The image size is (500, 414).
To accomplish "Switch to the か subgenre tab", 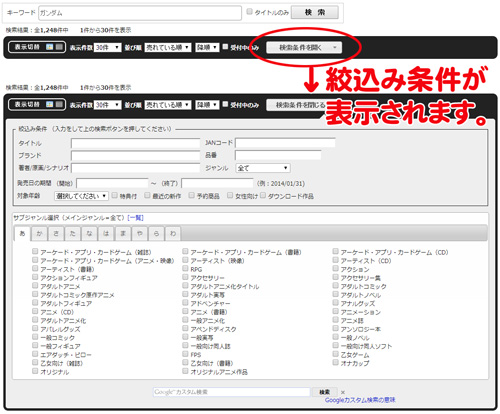I will (x=39, y=233).
